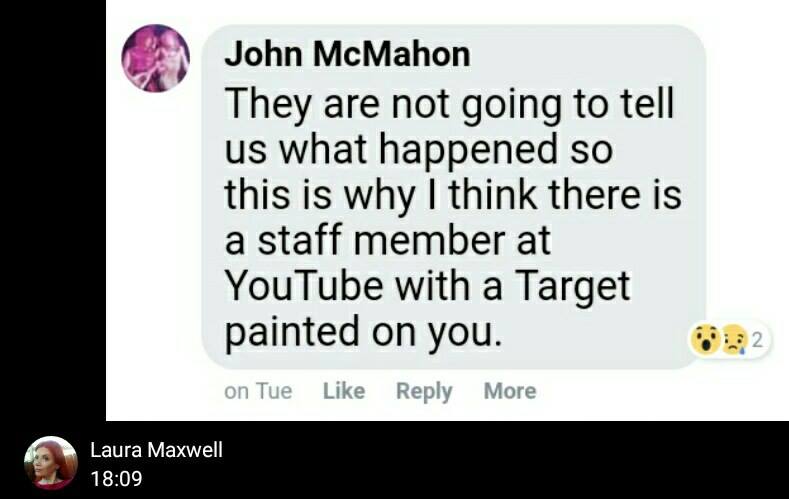
Task: Click the sad reaction emoji
Action: click(735, 341)
